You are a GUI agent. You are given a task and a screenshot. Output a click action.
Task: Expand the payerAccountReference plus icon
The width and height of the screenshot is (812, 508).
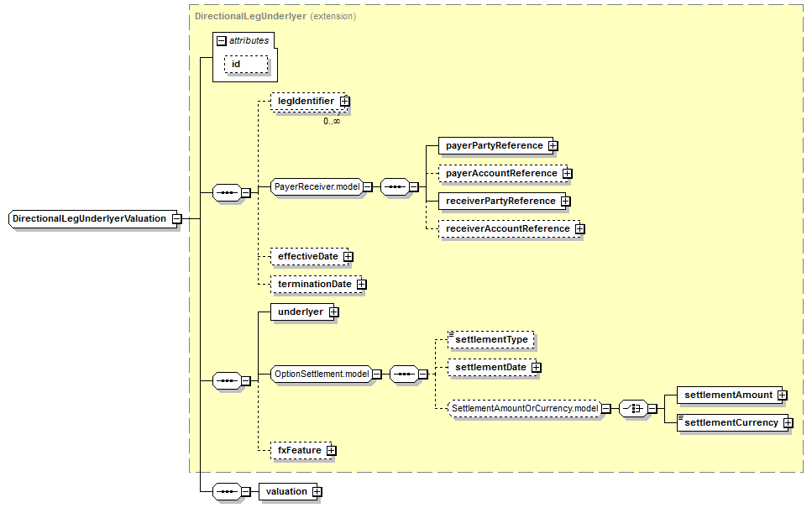(x=567, y=174)
